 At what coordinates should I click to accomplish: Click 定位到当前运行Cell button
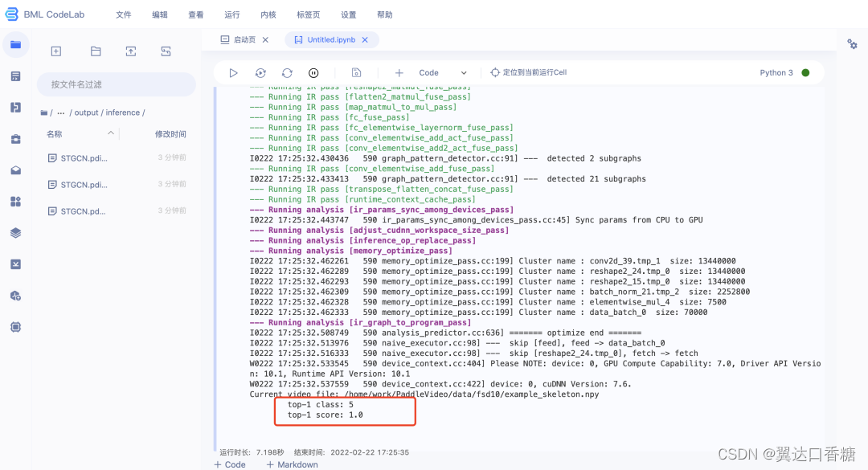click(x=529, y=72)
